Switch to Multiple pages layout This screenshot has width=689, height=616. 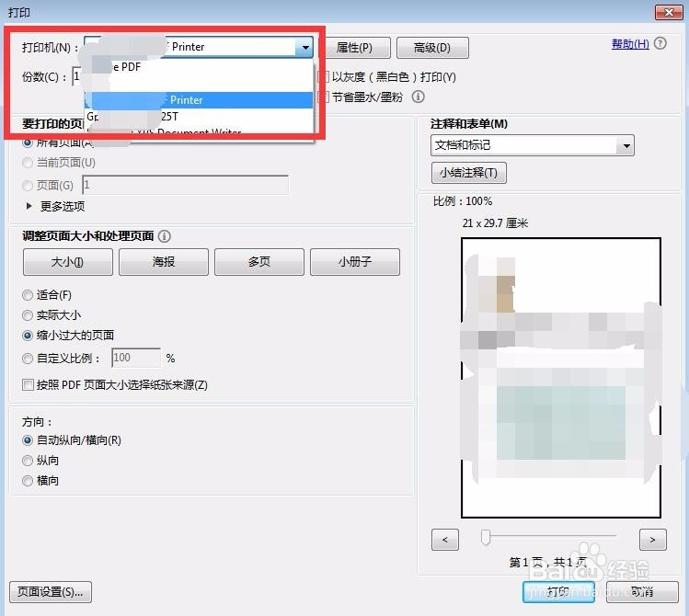tap(259, 262)
